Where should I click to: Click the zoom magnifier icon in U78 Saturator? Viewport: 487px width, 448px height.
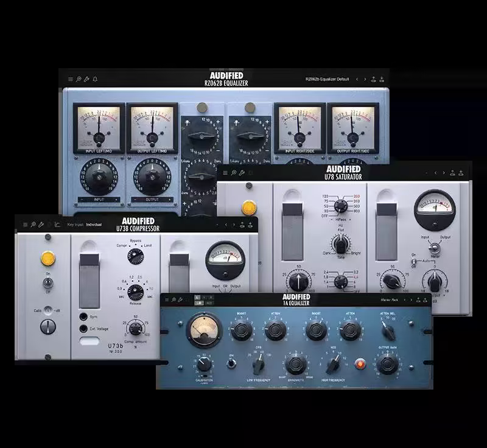point(234,173)
